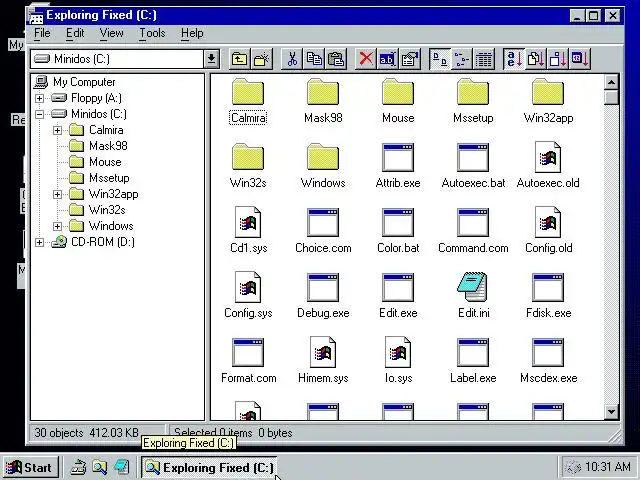
Task: Select the Config.sys file icon
Action: point(248,287)
